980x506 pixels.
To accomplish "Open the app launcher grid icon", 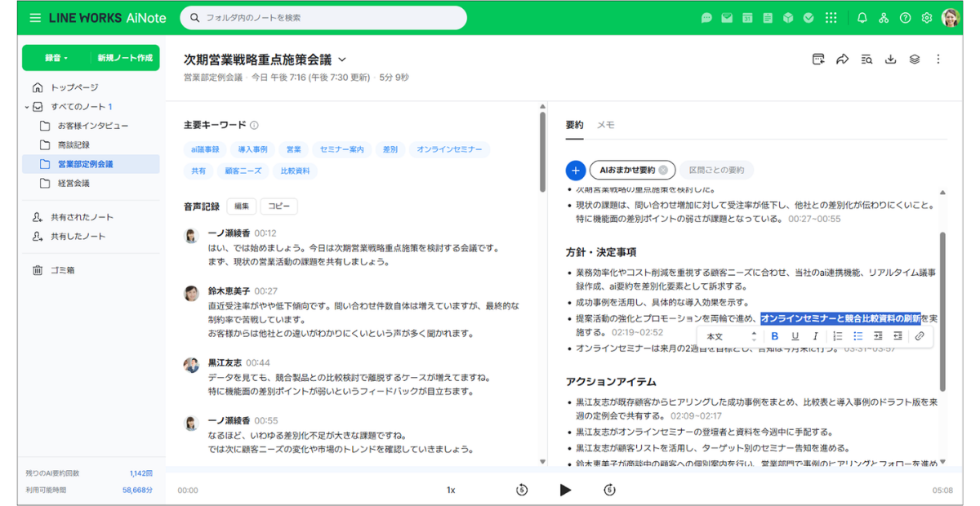I will 831,18.
